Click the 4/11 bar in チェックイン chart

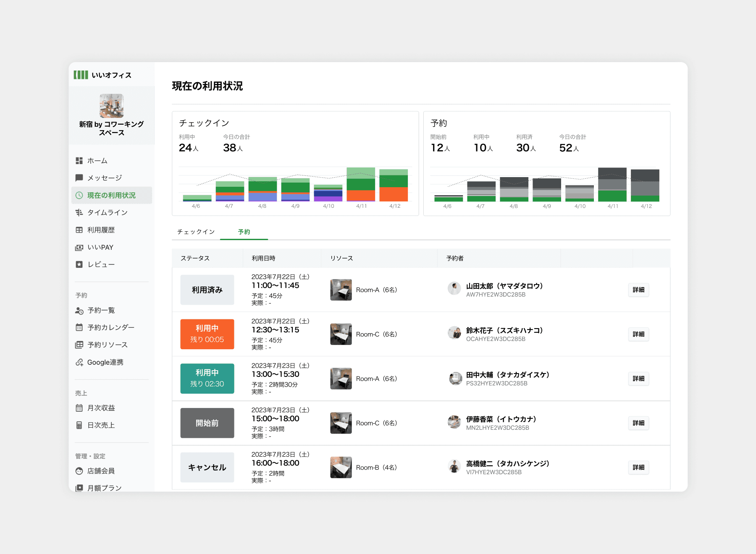(x=361, y=184)
